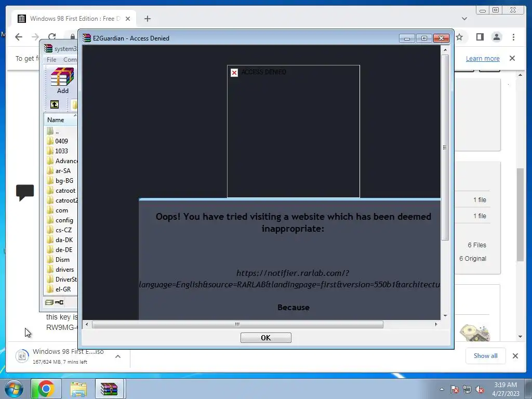Select the de-DE folder icon
Image resolution: width=532 pixels, height=399 pixels.
pyautogui.click(x=50, y=250)
